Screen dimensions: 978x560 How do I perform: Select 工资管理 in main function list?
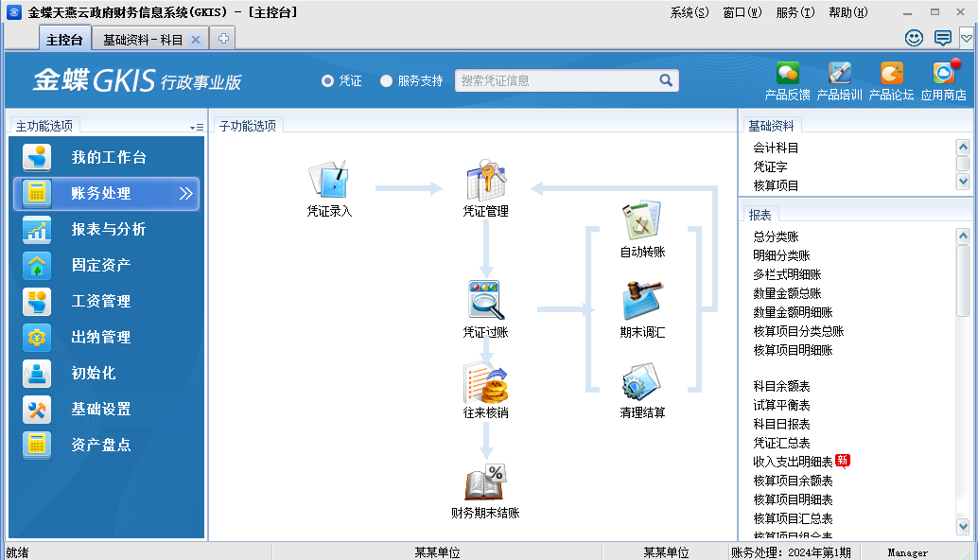pos(107,301)
